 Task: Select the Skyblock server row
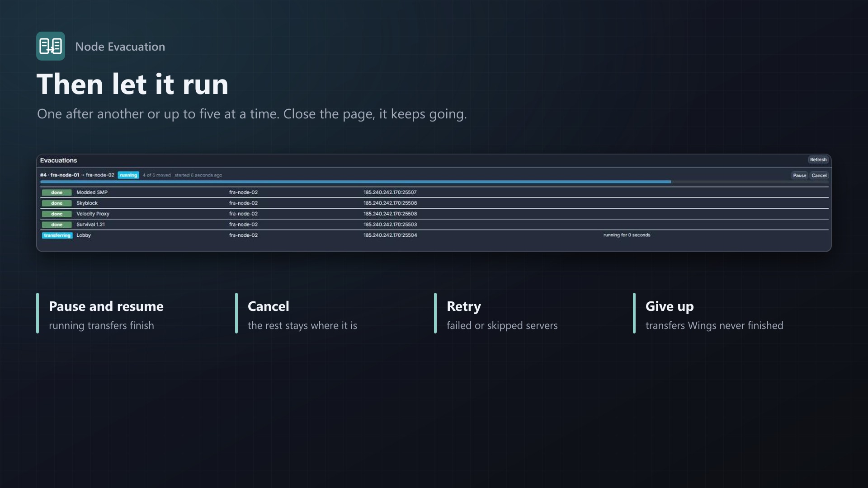434,203
